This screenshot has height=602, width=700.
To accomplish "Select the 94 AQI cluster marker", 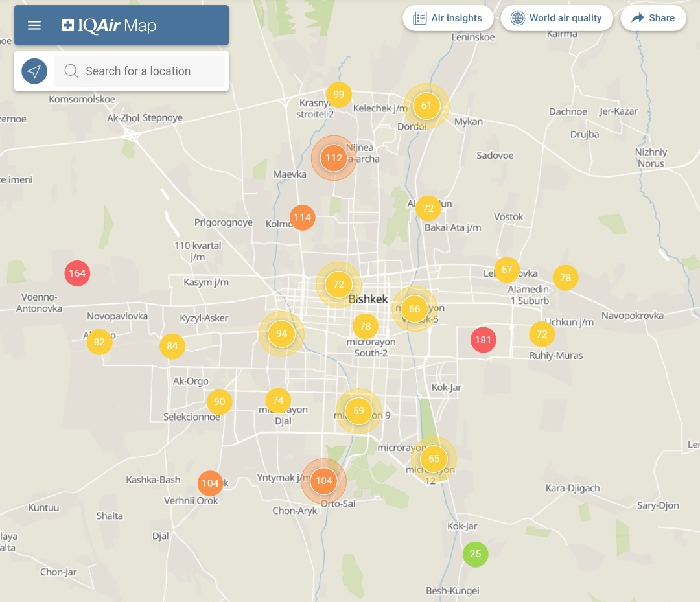I will tap(281, 334).
